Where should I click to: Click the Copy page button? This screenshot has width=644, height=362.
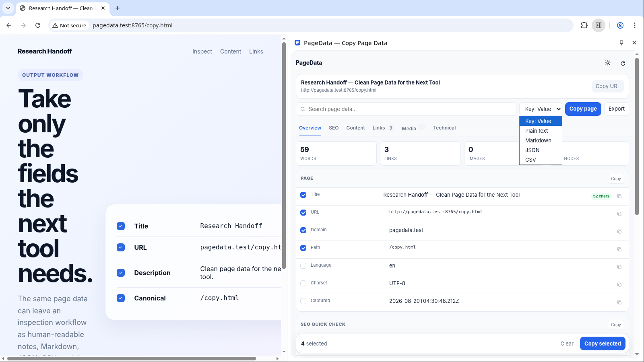pyautogui.click(x=583, y=109)
